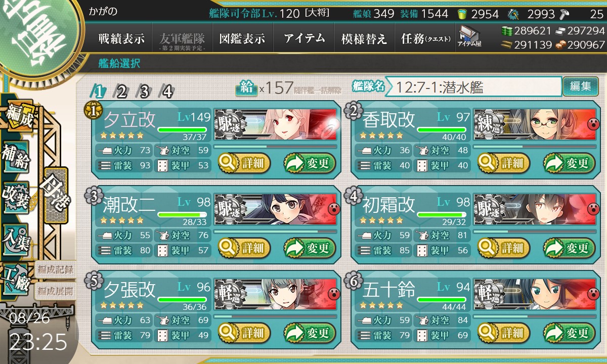This screenshot has width=607, height=364.
Task: Click the 編集 fleet name edit button
Action: coord(580,86)
